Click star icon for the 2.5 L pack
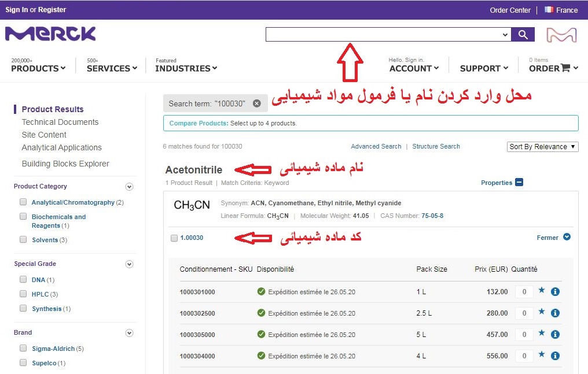Screen dimensions: 588x374 [542, 312]
